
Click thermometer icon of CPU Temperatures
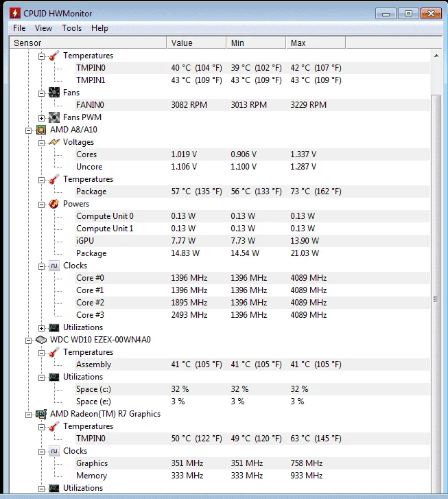(54, 179)
